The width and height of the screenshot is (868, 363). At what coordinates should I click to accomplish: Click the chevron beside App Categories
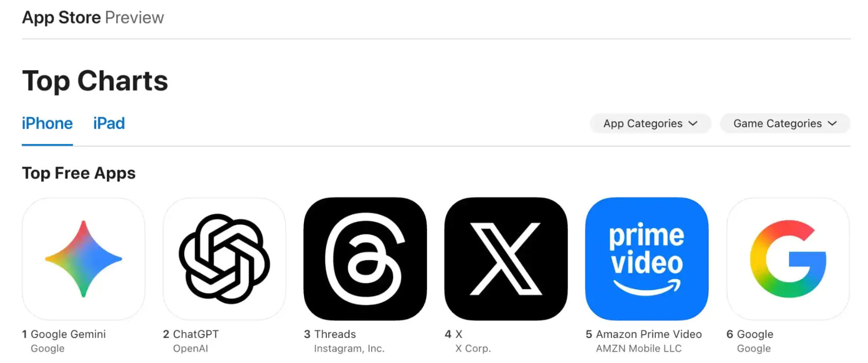coord(693,124)
